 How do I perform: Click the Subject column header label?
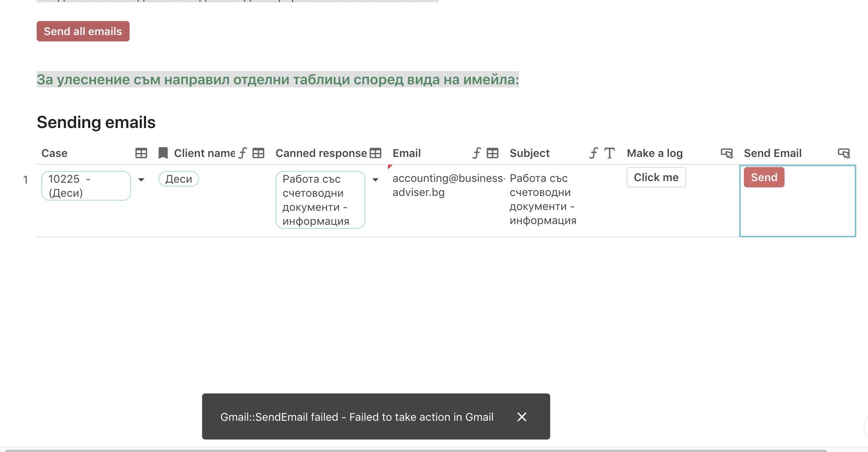(529, 153)
